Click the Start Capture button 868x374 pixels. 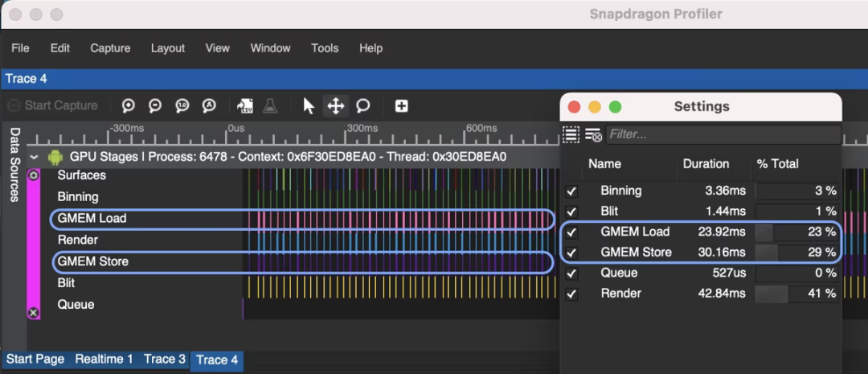point(52,105)
